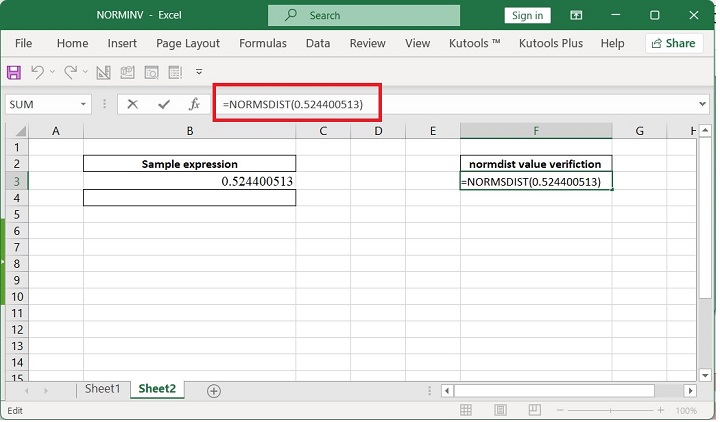720x422 pixels.
Task: Click the zoom in plus on zoom slider
Action: click(x=661, y=411)
